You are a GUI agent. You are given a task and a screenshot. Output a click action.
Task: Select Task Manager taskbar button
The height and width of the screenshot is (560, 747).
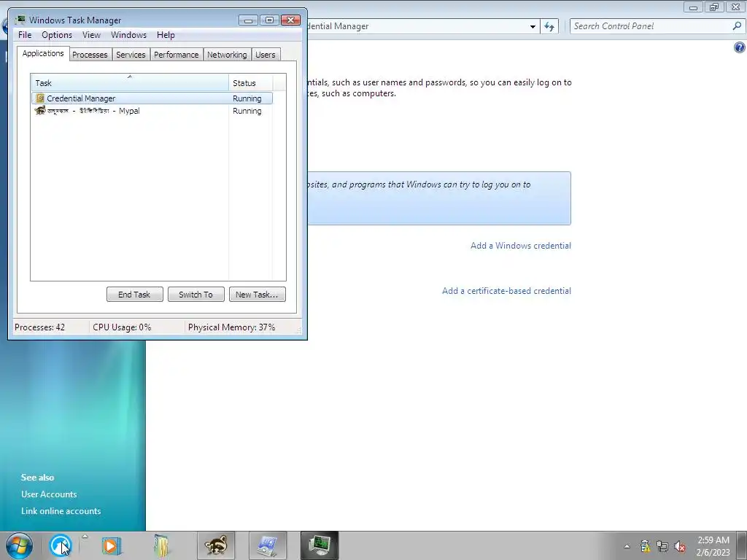pos(320,545)
